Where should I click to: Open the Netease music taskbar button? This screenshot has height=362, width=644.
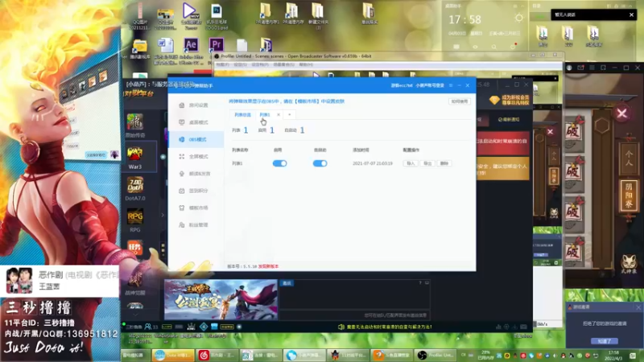click(x=217, y=355)
